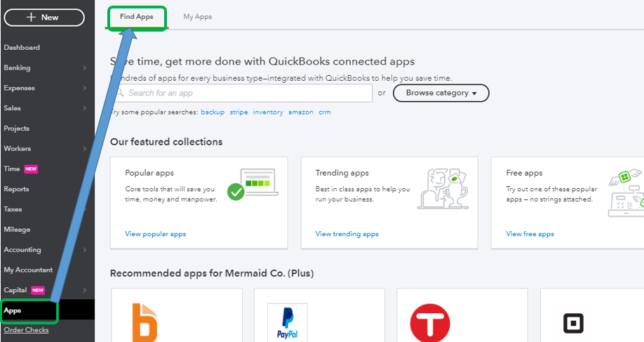Open View popular apps link

155,234
